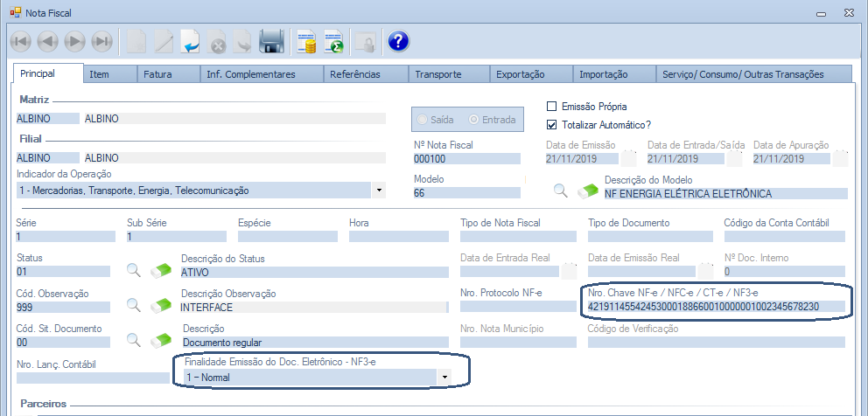Viewport: 868px width, 416px height.
Task: Click the Nro. Chave NF-e input field
Action: (x=714, y=307)
